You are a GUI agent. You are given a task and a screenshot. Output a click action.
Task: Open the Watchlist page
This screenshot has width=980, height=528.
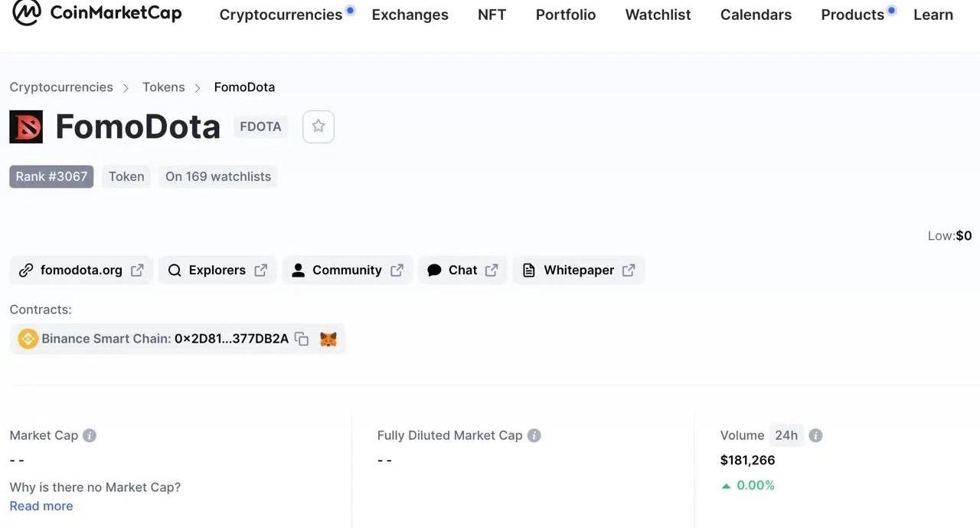click(658, 15)
